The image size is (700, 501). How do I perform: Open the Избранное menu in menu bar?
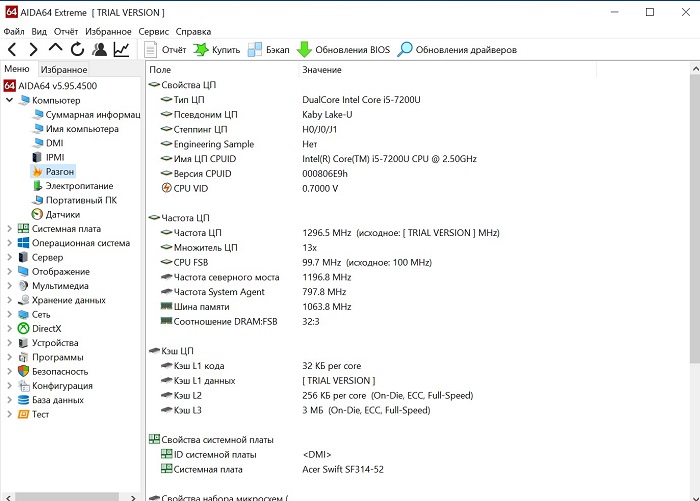[x=108, y=32]
